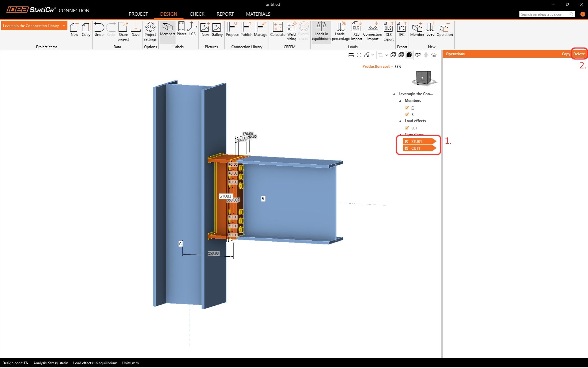Click the ideastatica.com search field
The image size is (588, 368).
[x=545, y=14]
